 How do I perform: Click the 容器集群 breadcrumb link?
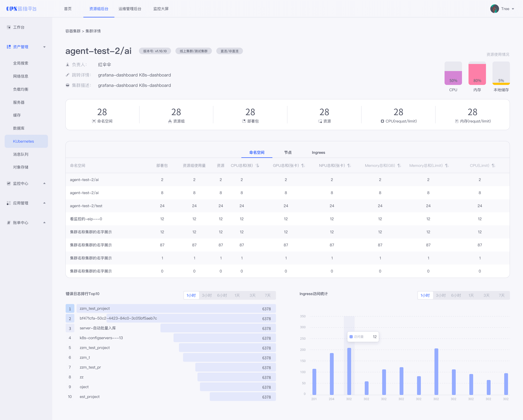coord(73,31)
